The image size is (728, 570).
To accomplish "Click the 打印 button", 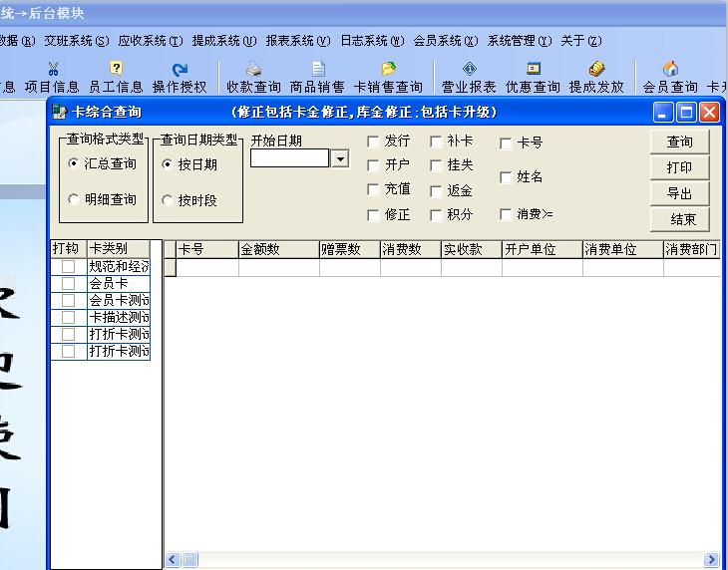I will 680,167.
